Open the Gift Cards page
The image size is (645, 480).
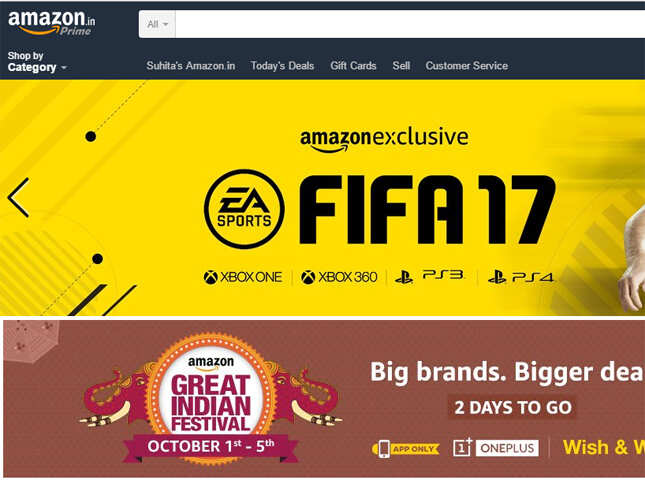coord(353,66)
